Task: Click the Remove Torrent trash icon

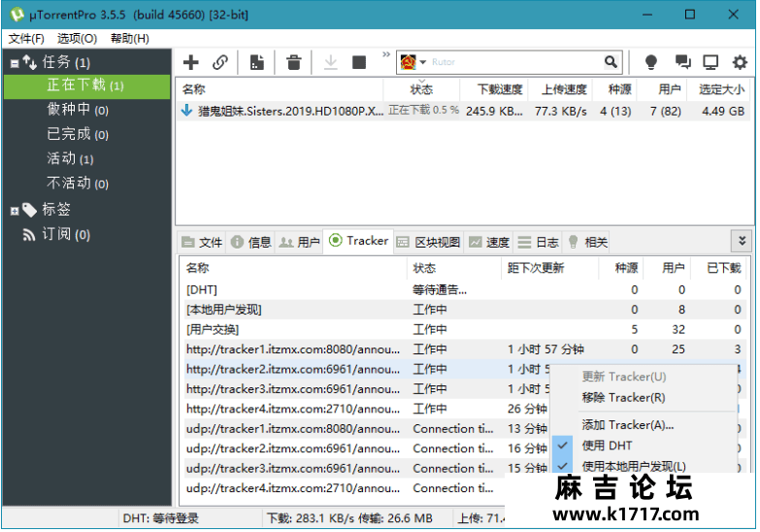Action: coord(294,62)
